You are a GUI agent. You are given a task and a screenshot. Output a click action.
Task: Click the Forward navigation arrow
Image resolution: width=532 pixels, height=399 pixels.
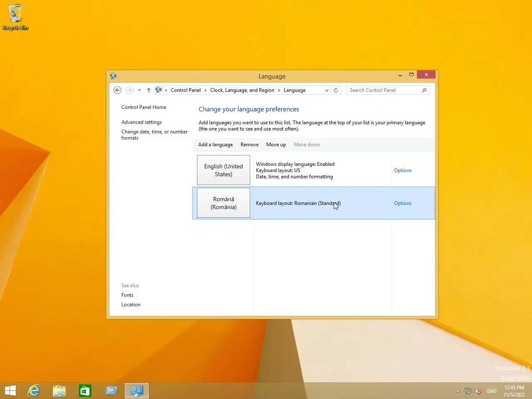point(129,90)
